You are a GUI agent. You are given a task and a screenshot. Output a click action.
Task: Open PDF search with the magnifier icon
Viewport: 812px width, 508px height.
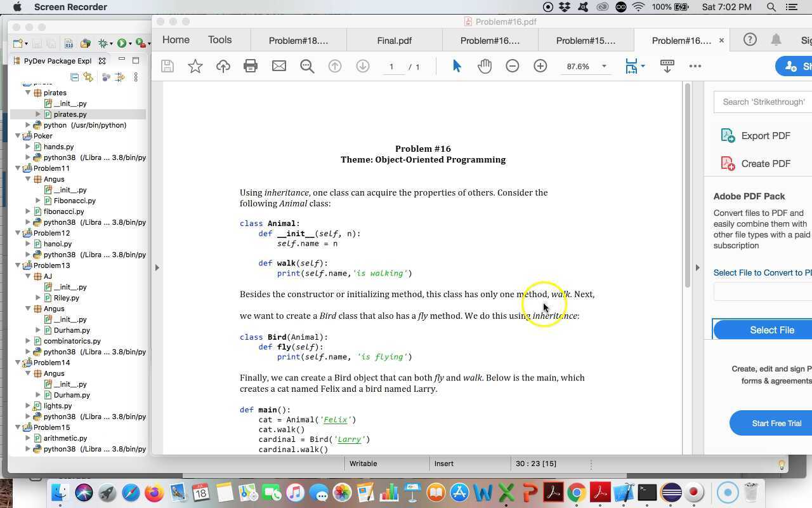point(307,65)
